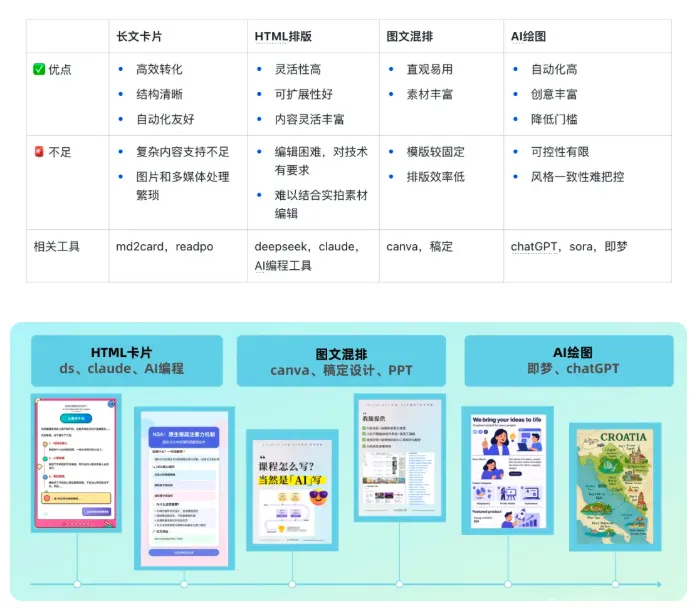Screen dimensions: 692x608
Task: Click the AI绘图 即梦、chatGPT banner
Action: pyautogui.click(x=569, y=360)
